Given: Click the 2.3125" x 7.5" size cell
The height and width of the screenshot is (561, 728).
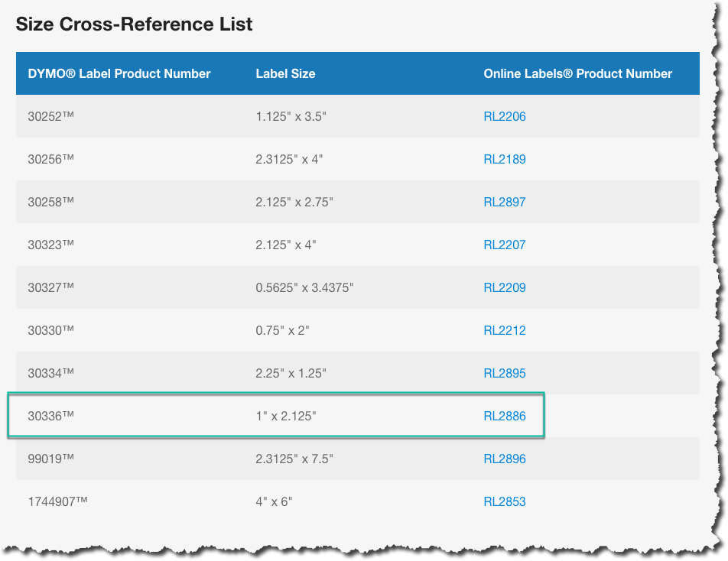Looking at the screenshot, I should 294,459.
